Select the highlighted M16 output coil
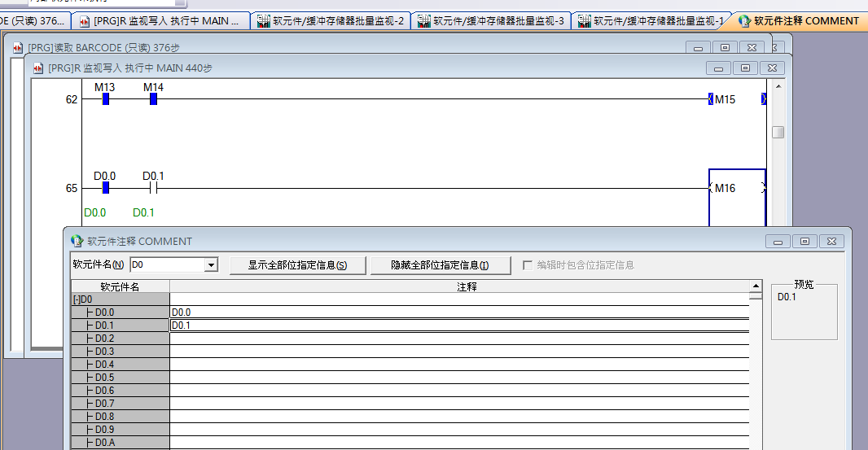868x450 pixels. coord(737,188)
